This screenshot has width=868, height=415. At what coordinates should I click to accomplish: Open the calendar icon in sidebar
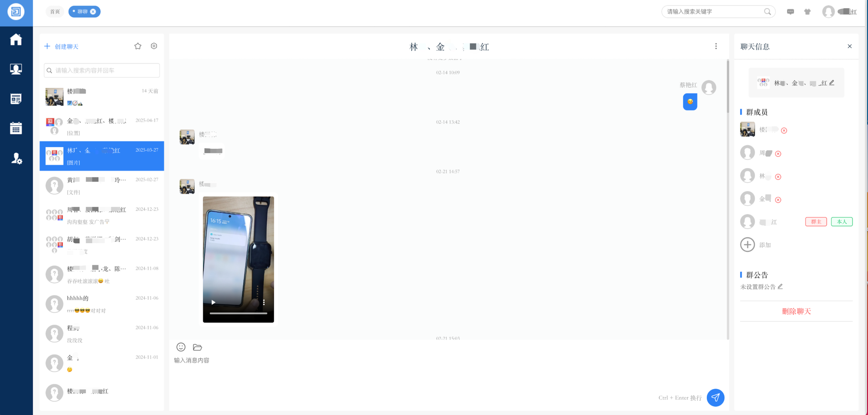pos(16,128)
